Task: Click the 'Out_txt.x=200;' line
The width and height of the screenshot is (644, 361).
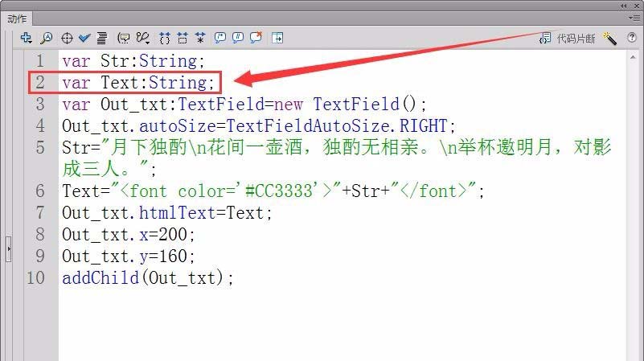Action: 129,235
